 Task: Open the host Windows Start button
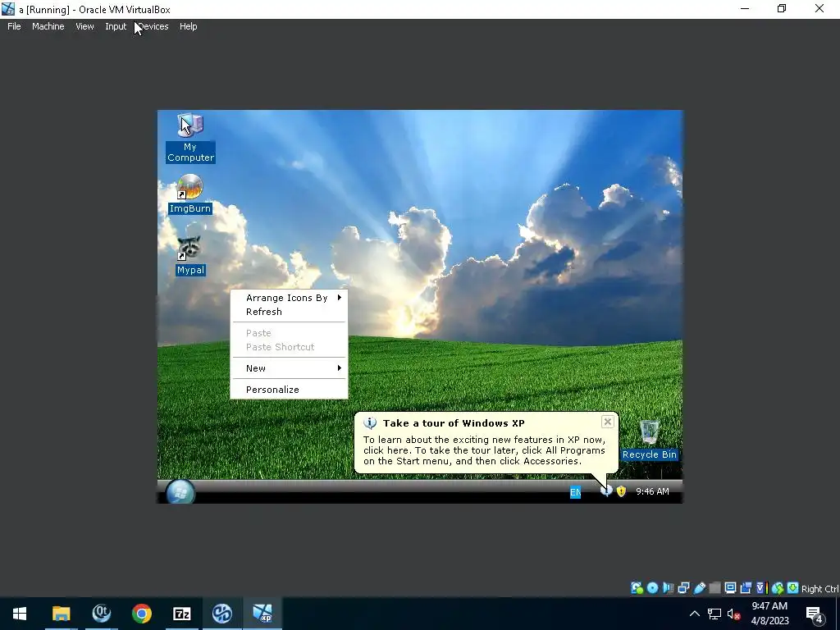tap(20, 614)
